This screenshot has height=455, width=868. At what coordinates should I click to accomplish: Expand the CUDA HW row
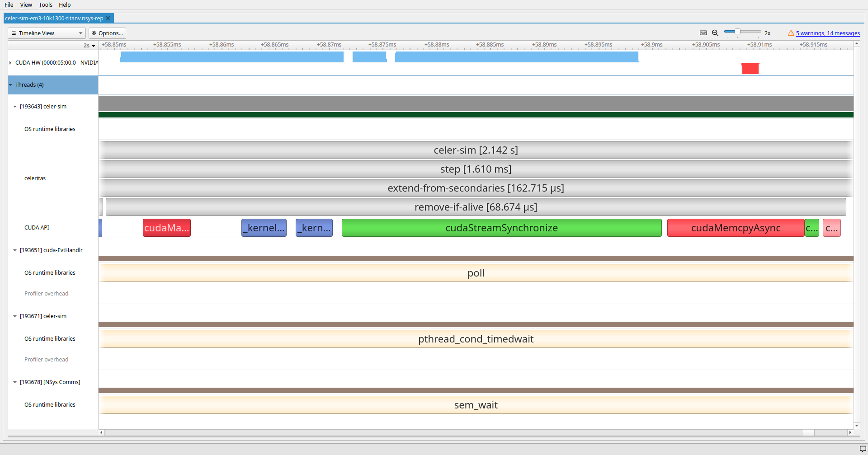pos(10,63)
